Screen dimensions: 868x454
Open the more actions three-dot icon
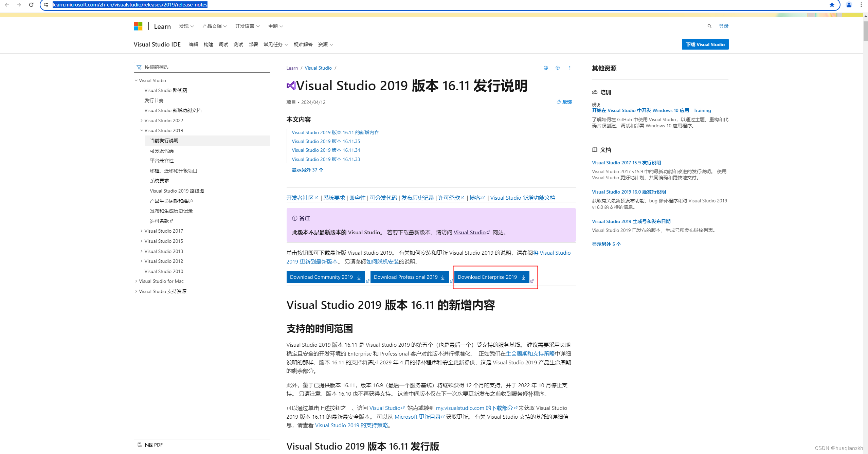click(570, 68)
